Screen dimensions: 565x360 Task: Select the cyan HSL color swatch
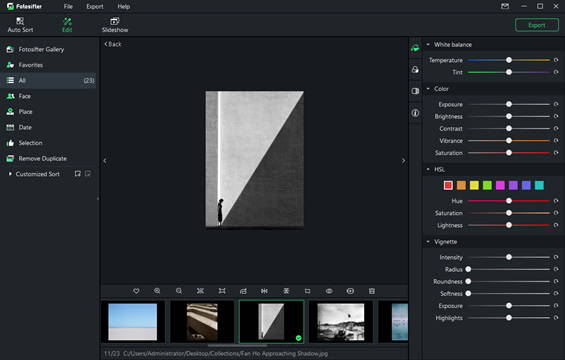539,185
